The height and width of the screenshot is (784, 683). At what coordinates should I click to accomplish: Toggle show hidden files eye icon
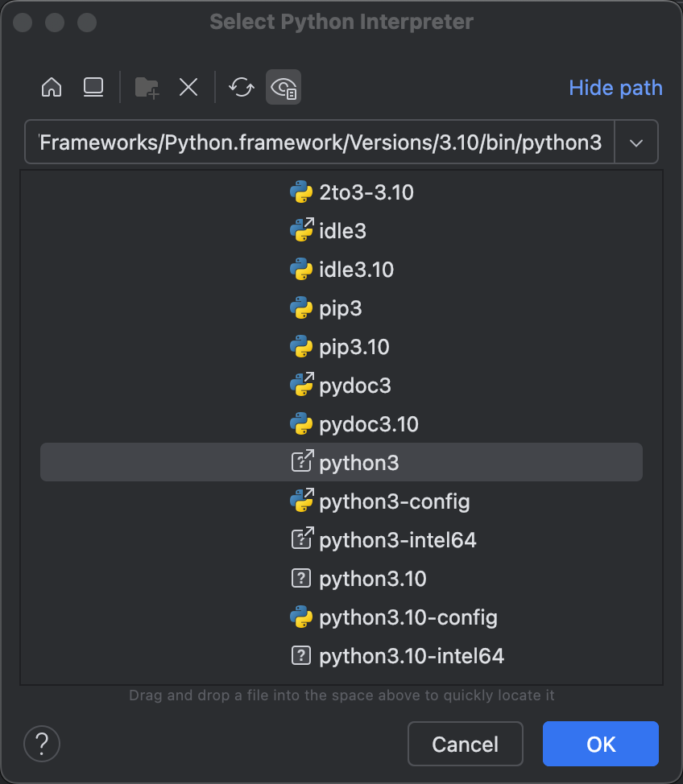pos(284,88)
